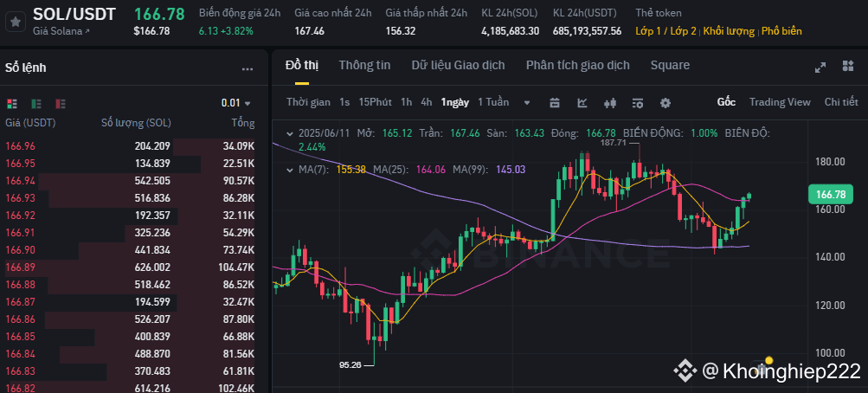The height and width of the screenshot is (393, 868).
Task: Switch chart mode to Trading View
Action: [780, 102]
